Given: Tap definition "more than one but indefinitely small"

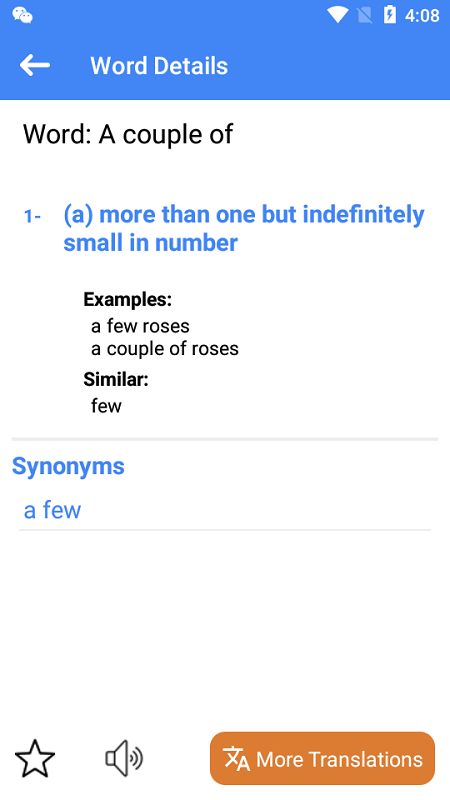Looking at the screenshot, I should point(244,229).
